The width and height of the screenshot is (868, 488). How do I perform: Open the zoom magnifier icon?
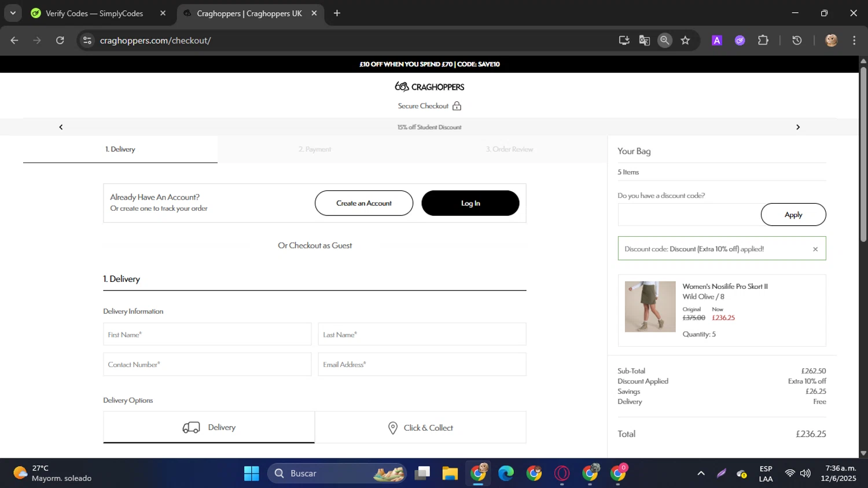(665, 41)
